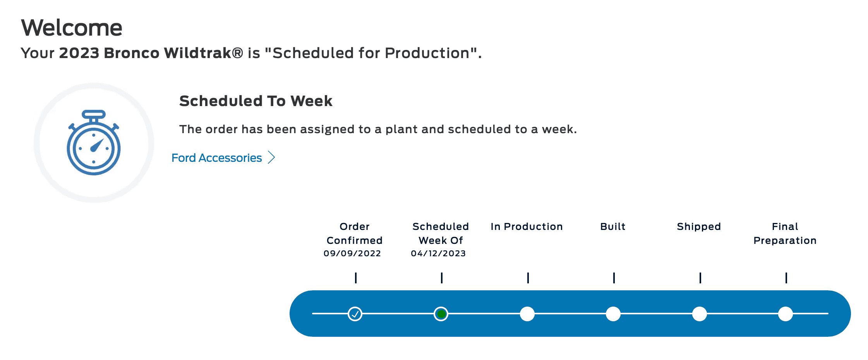Click the Shipped stage label

[x=699, y=226]
